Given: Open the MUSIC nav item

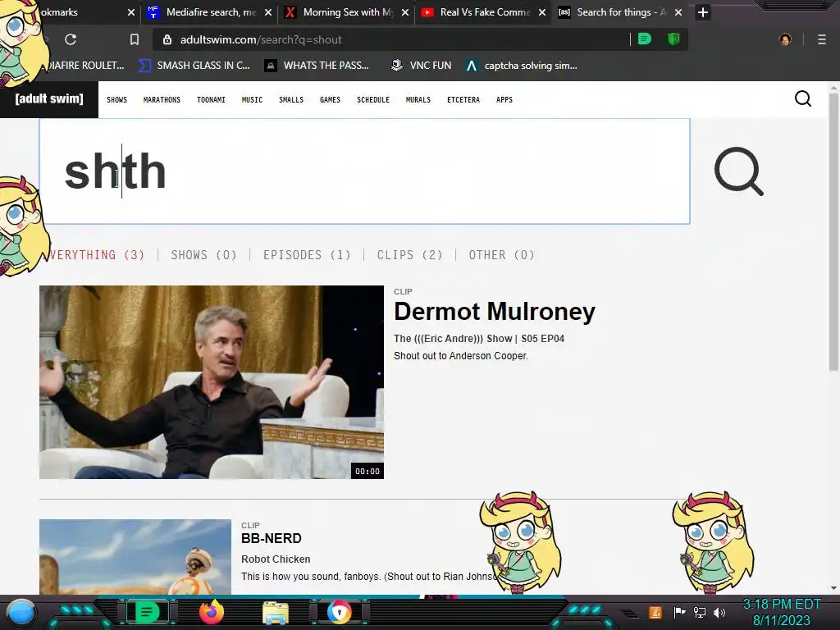Looking at the screenshot, I should [252, 99].
